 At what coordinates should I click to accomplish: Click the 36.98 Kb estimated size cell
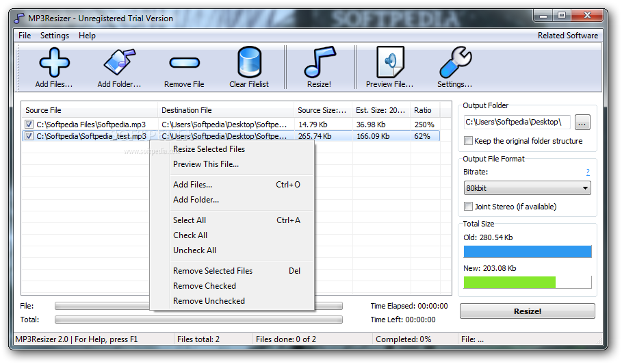point(371,125)
